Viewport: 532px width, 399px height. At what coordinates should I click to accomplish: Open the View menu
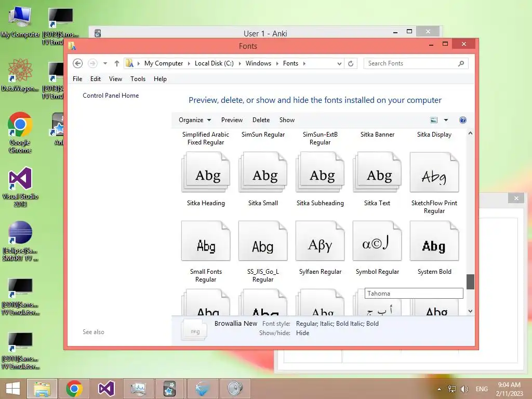click(115, 79)
